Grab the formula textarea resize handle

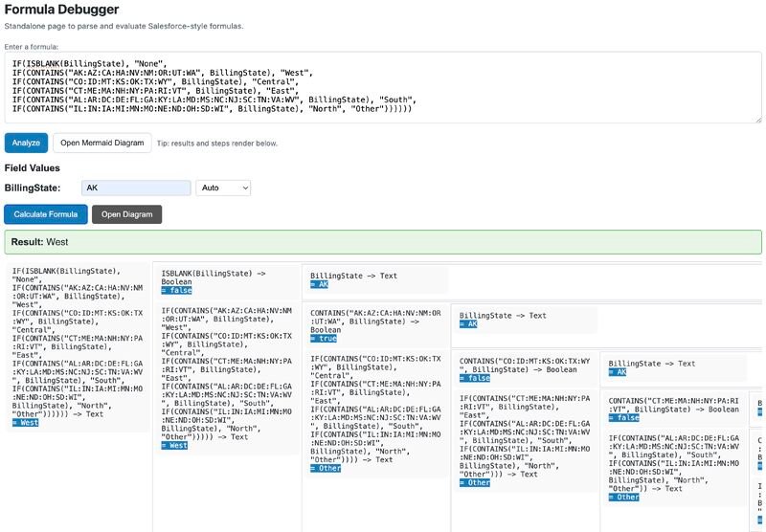[x=758, y=120]
